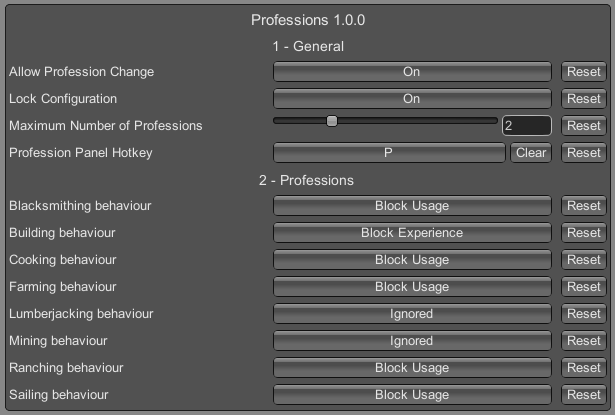The image size is (615, 415).
Task: Click the Allow Profession Change label
Action: tap(82, 72)
